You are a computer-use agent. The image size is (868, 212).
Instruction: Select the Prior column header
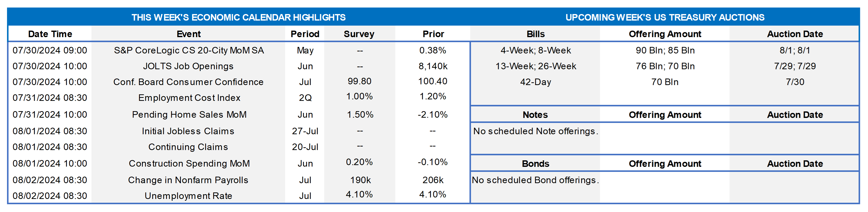[x=433, y=34]
